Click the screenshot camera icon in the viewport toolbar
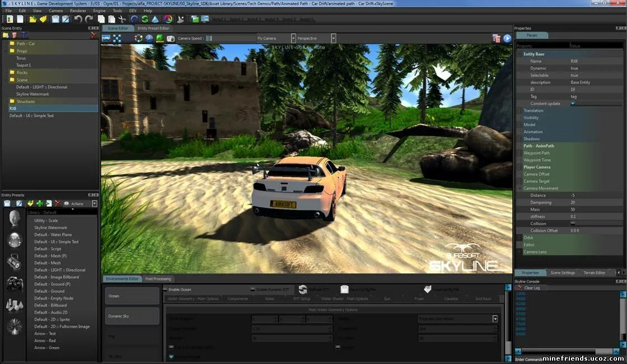Viewport: 627px width, 364px height. coord(171,38)
